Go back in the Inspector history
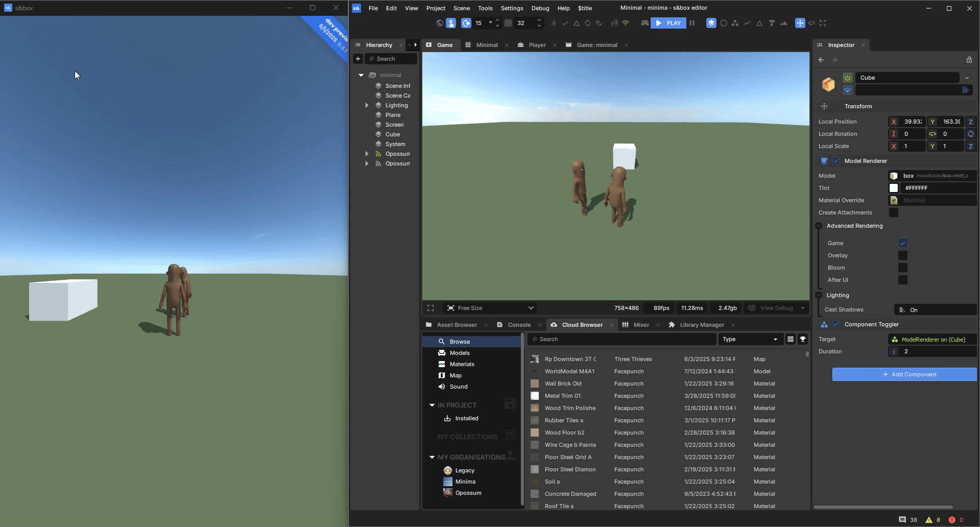Image resolution: width=980 pixels, height=527 pixels. click(821, 60)
